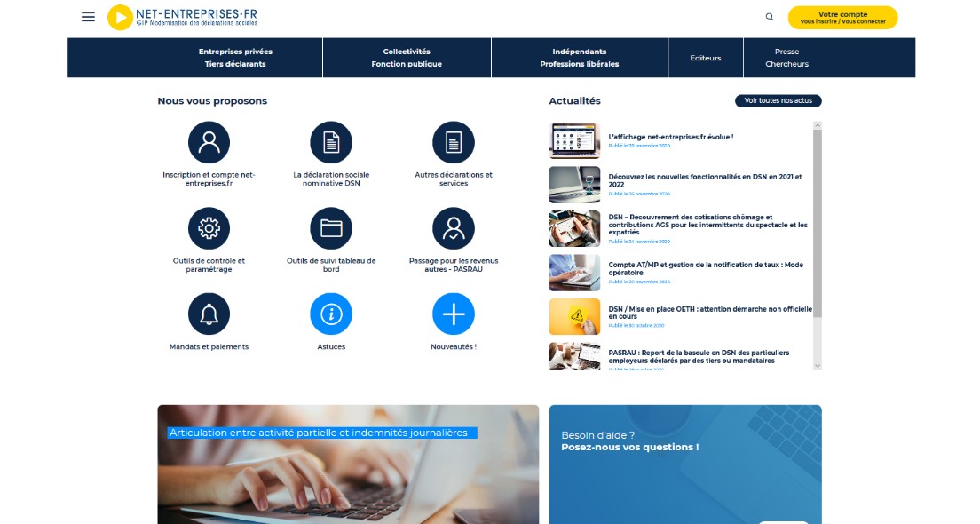Click Passage pour les revenus autres label
This screenshot has height=524, width=980.
(454, 266)
